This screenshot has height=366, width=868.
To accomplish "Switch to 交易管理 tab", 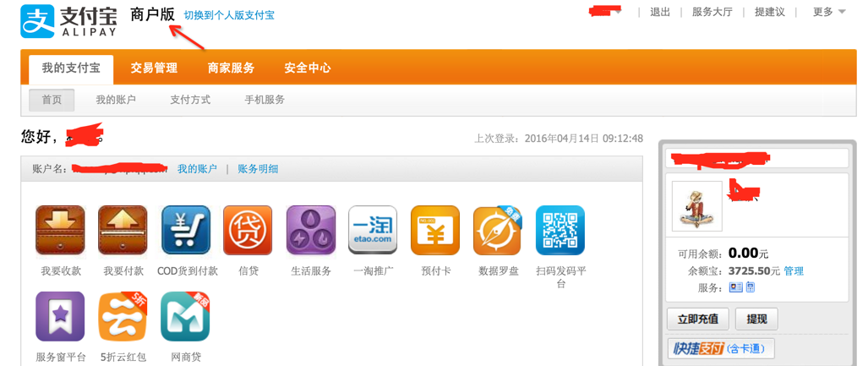I will pos(154,68).
